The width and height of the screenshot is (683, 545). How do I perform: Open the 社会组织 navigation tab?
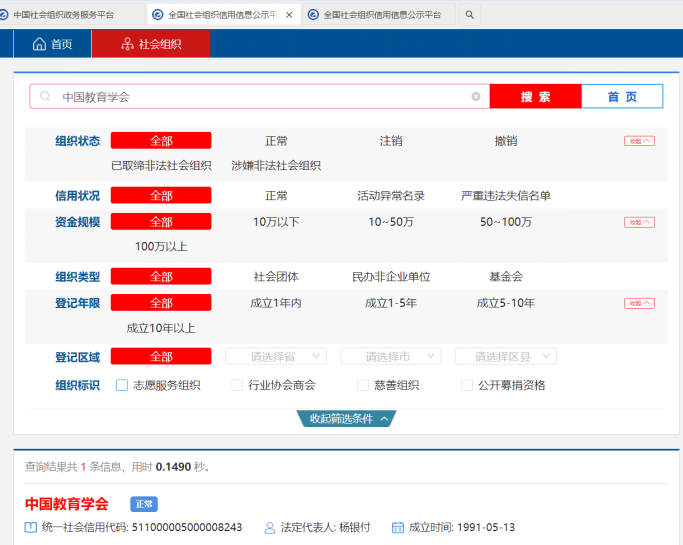click(x=150, y=44)
